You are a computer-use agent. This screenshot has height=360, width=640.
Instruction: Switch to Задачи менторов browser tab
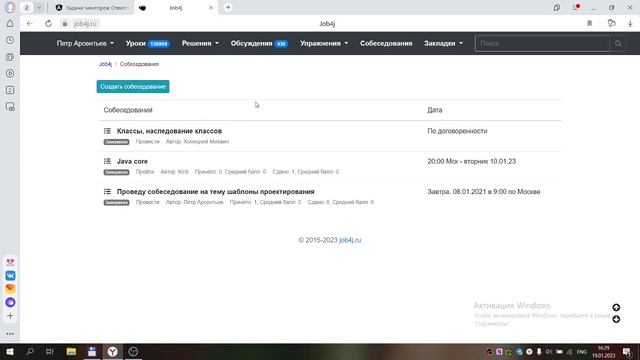pos(92,7)
